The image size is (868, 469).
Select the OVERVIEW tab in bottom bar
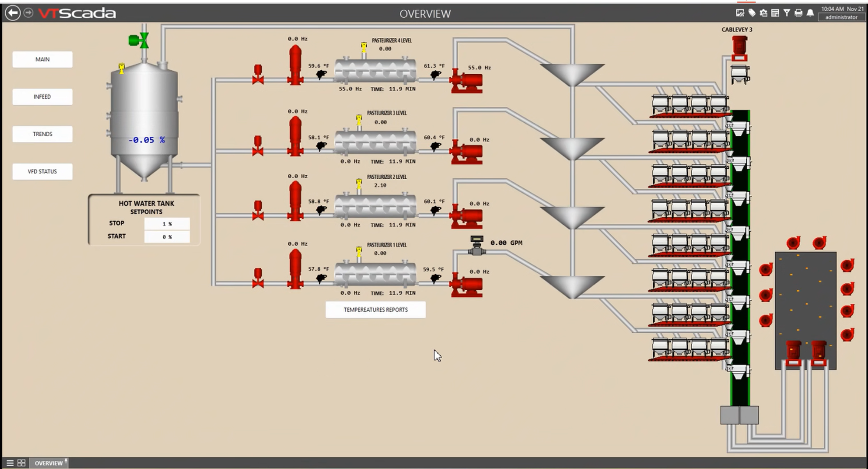point(49,463)
